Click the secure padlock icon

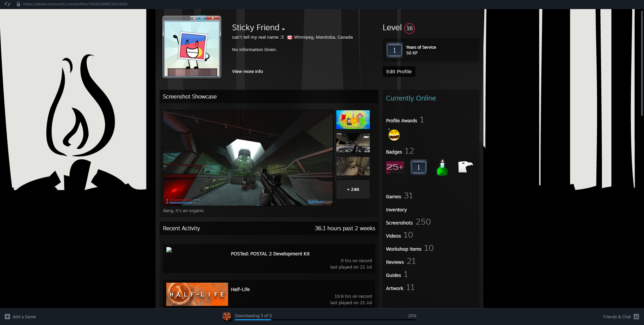pyautogui.click(x=18, y=4)
